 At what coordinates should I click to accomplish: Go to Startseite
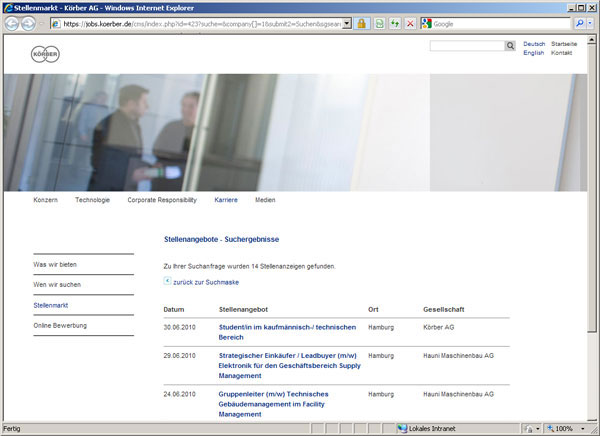(x=564, y=44)
